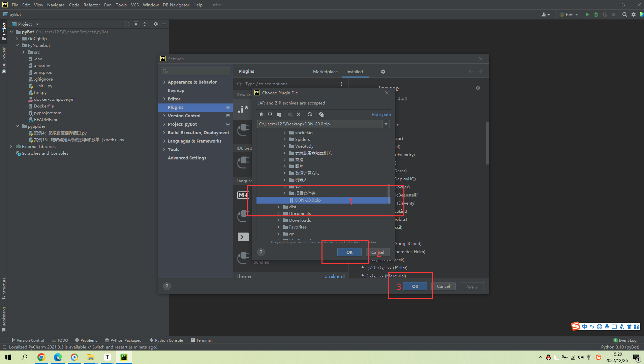Collapse the PyNonebot folder in Project tree

click(x=17, y=45)
